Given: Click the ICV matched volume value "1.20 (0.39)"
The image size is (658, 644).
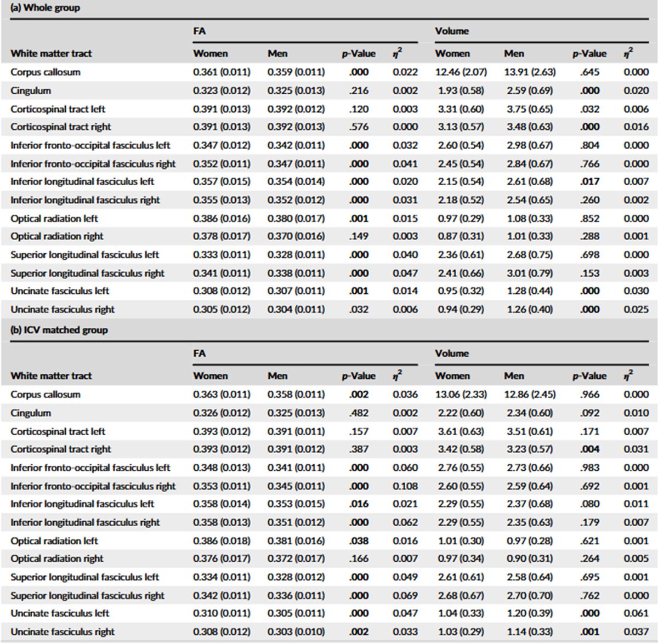Looking at the screenshot, I should pos(530,613).
